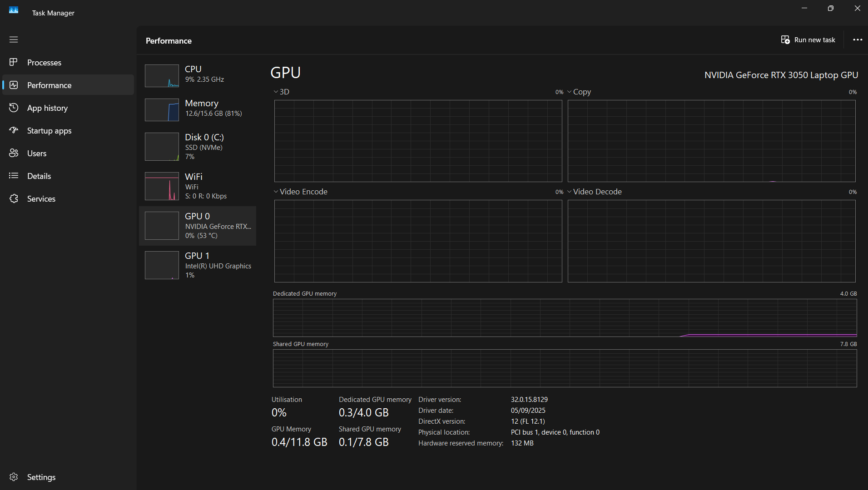
Task: Select the Memory usage graph thumbnail
Action: pyautogui.click(x=162, y=109)
